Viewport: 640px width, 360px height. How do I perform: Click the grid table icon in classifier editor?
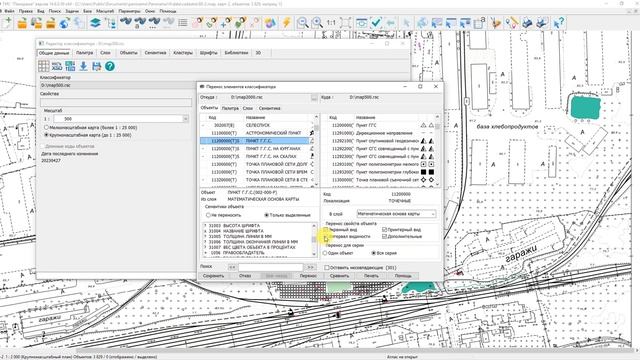44,66
